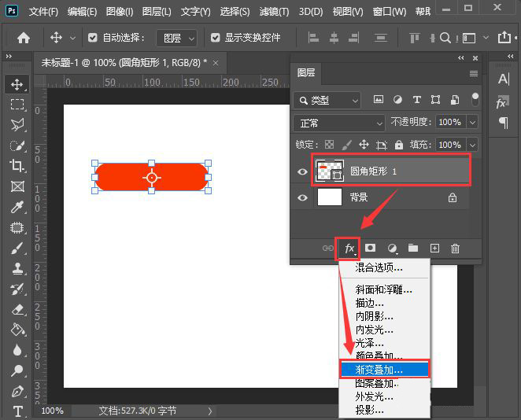This screenshot has height=420, width=521.
Task: Click the Home icon in options bar
Action: click(x=24, y=38)
